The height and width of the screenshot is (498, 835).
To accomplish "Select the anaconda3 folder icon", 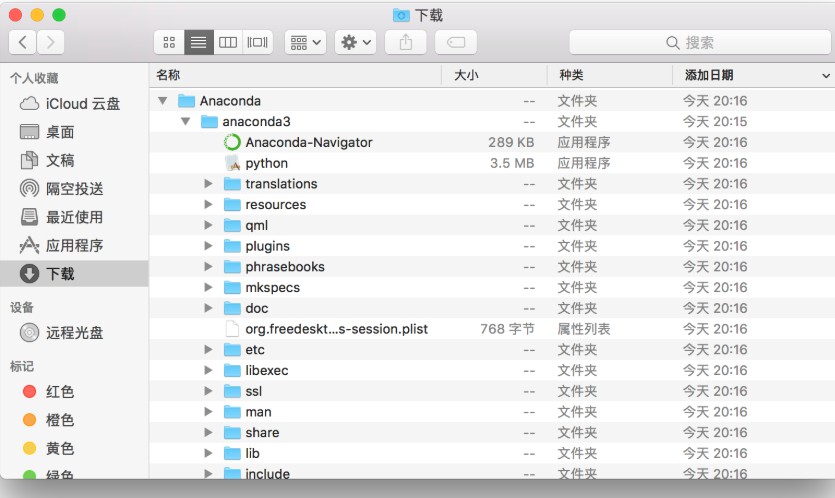I will click(209, 121).
